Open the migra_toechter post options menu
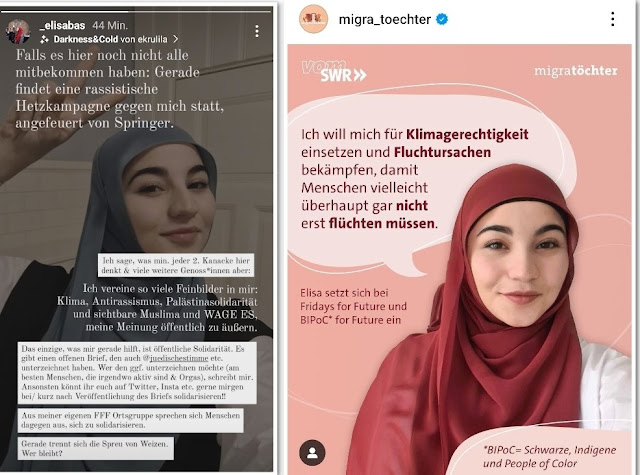The image size is (640, 475). 612,19
